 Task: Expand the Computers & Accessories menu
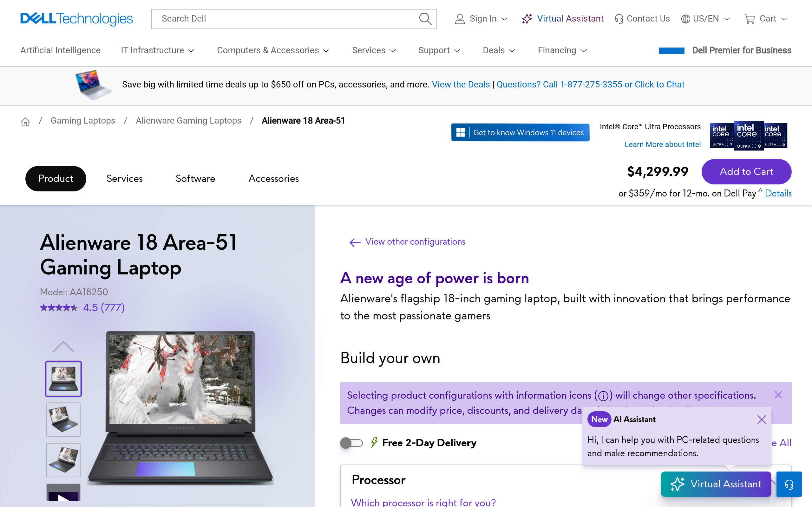[x=273, y=50]
